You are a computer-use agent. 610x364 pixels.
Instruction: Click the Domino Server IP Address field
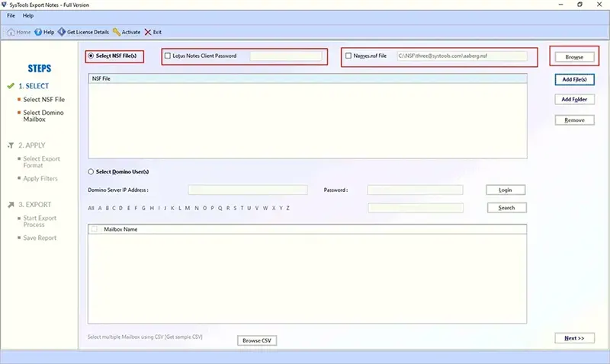point(248,190)
